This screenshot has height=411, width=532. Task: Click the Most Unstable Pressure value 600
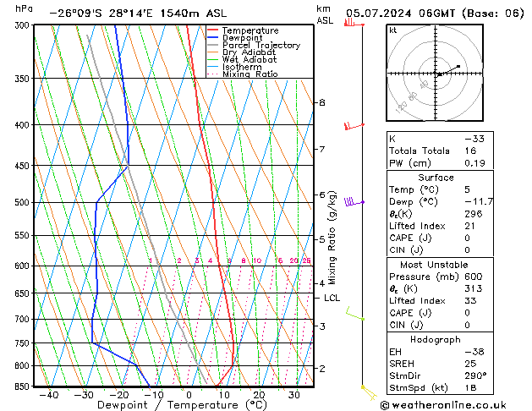tap(474, 277)
